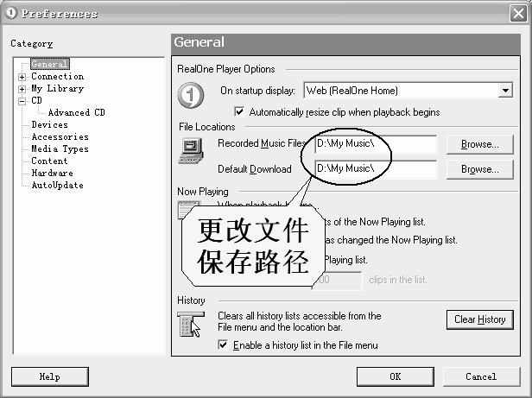
Task: Click the File Locations computer icon
Action: click(191, 151)
